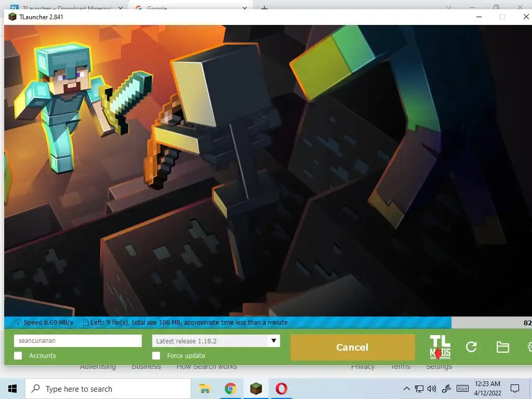
Task: Click the pen workspace tray icon
Action: [446, 389]
